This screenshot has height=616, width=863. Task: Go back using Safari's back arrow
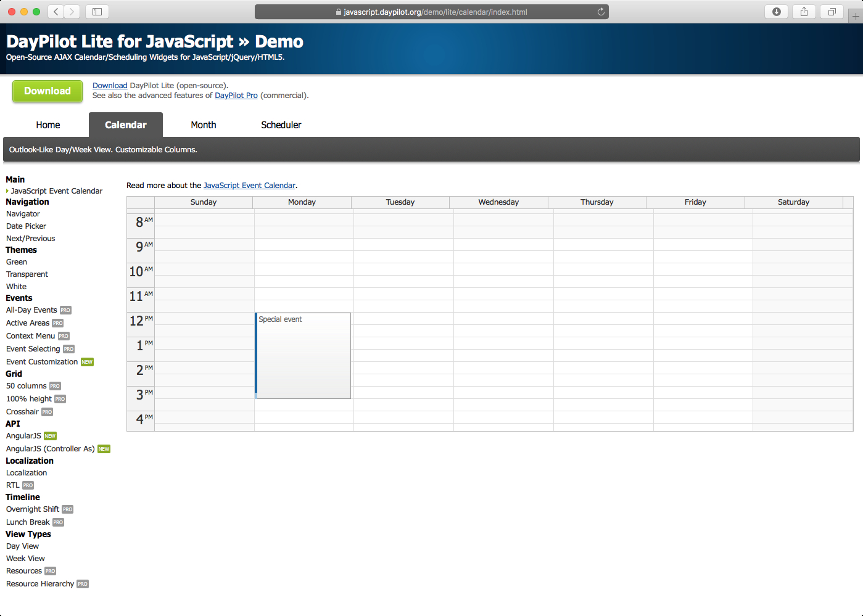[x=56, y=12]
